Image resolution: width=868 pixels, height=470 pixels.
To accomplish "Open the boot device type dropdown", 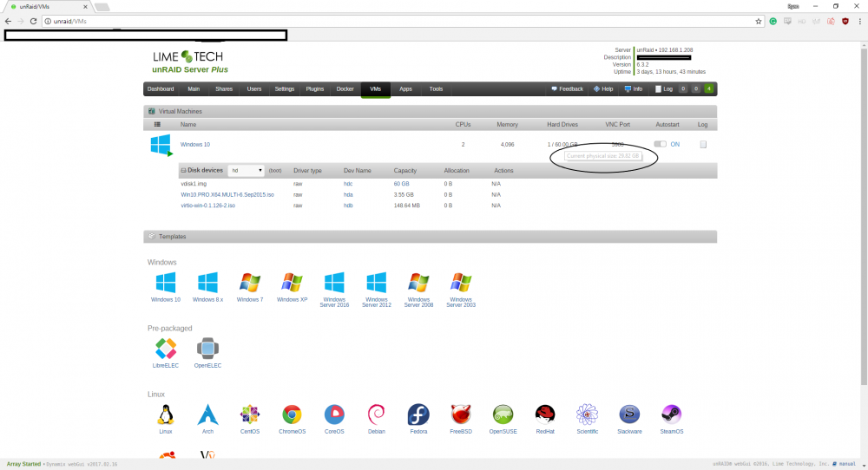I will coord(246,170).
